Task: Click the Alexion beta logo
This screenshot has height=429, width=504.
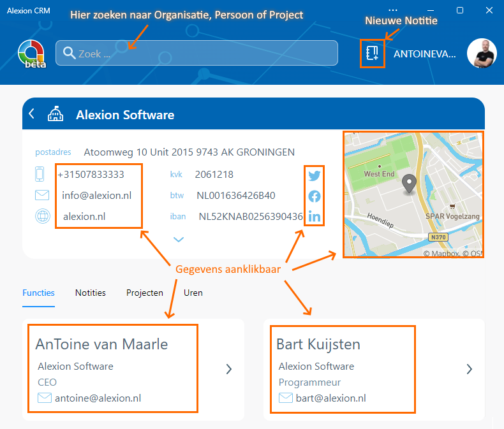Action: coord(31,54)
